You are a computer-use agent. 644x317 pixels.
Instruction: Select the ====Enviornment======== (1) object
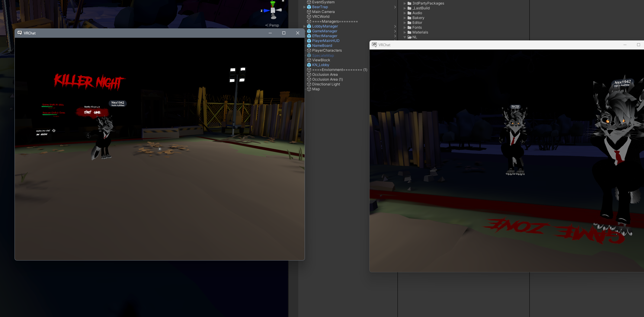pyautogui.click(x=340, y=70)
